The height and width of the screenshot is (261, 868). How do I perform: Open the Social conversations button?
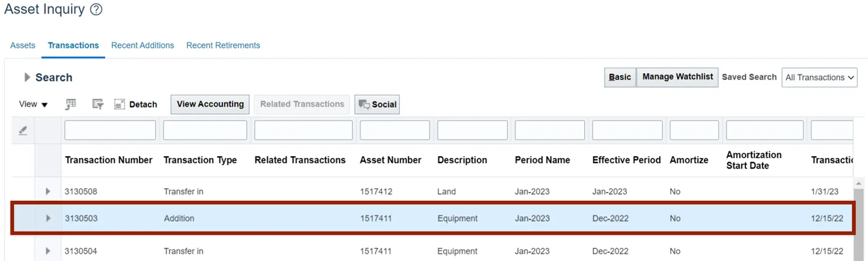377,104
